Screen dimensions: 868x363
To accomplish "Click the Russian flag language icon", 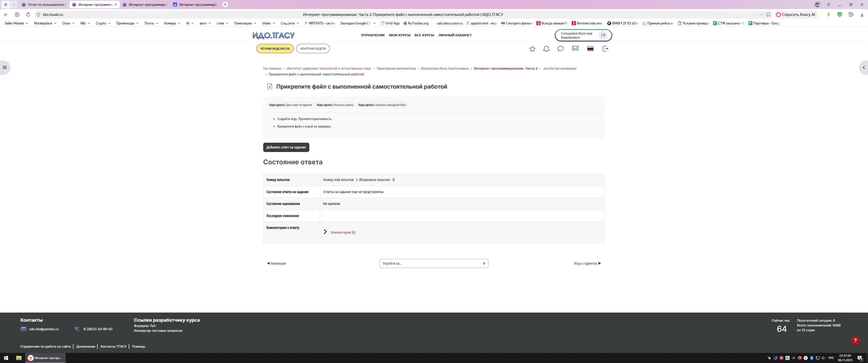I will pos(590,48).
